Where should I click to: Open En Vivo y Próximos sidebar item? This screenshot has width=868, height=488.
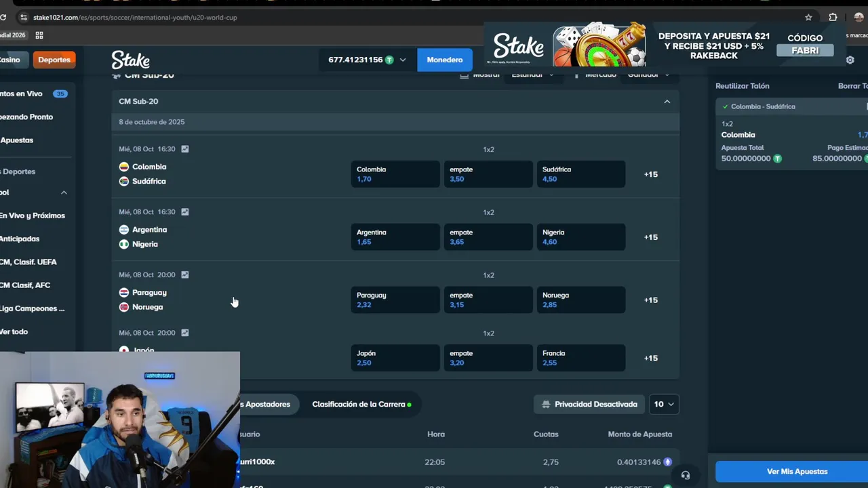point(33,216)
